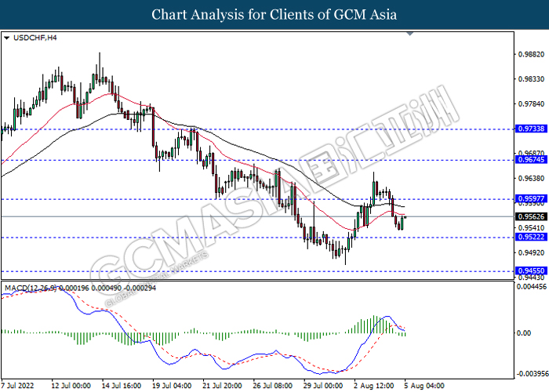Click the 7 Jul 2022 date label
Viewport: 549px width, 392px height.
(18, 386)
